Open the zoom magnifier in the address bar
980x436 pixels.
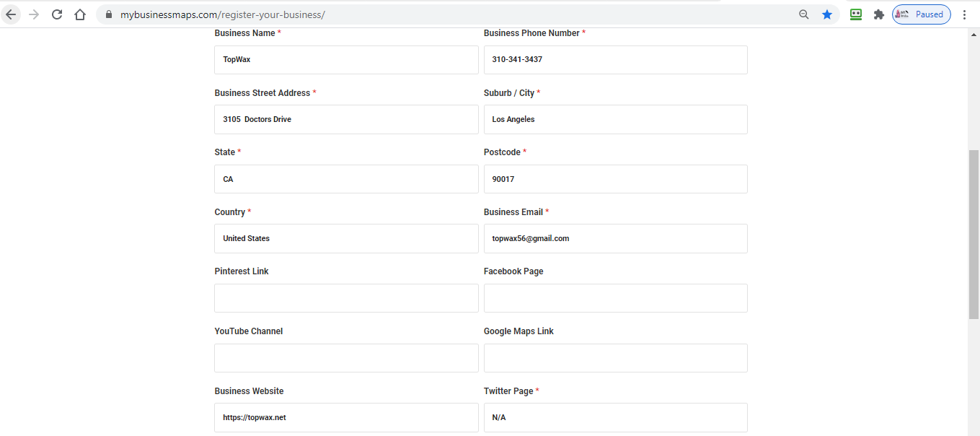click(804, 14)
